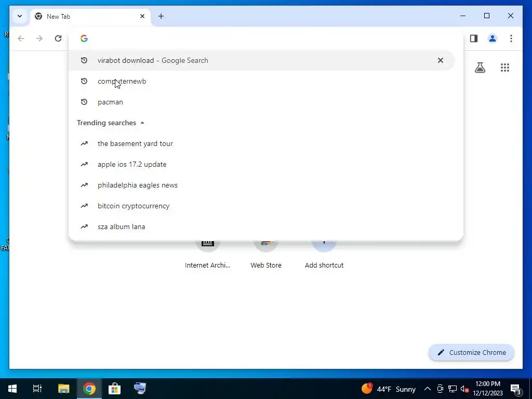Viewport: 532px width, 399px height.
Task: Open the Windows Start menu
Action: pos(12,389)
